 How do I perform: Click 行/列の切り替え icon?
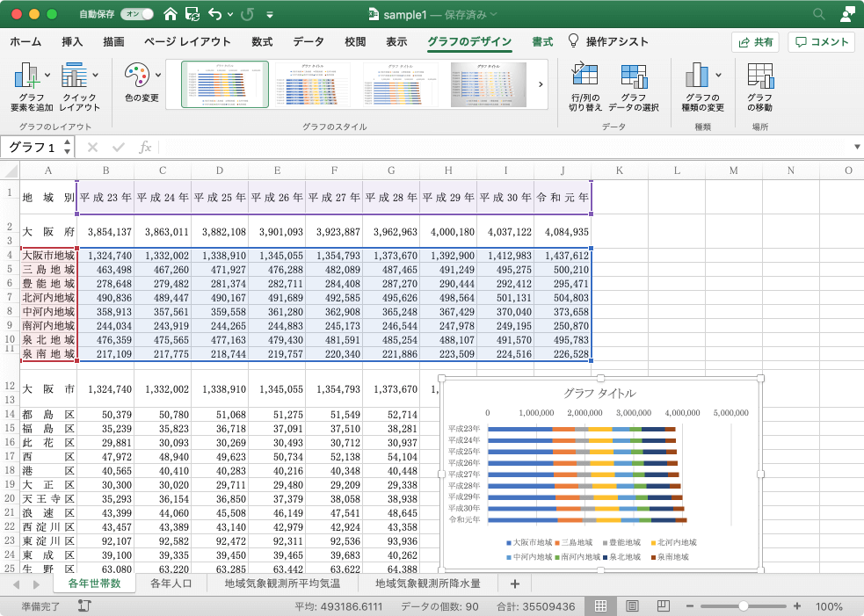(584, 86)
